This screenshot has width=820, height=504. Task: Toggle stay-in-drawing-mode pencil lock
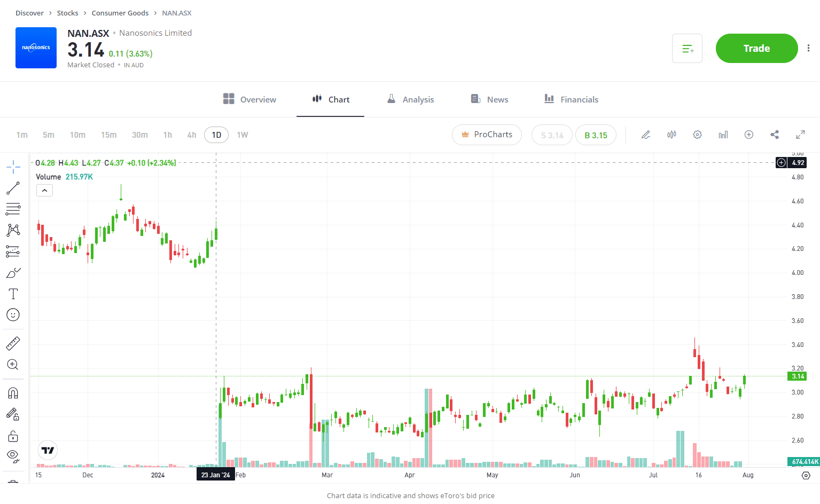pyautogui.click(x=13, y=414)
